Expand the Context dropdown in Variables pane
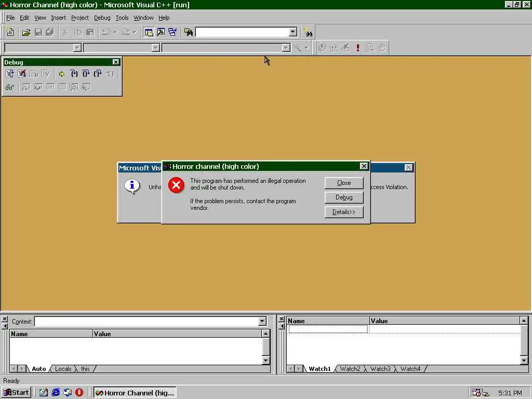The width and height of the screenshot is (532, 399). coord(262,321)
